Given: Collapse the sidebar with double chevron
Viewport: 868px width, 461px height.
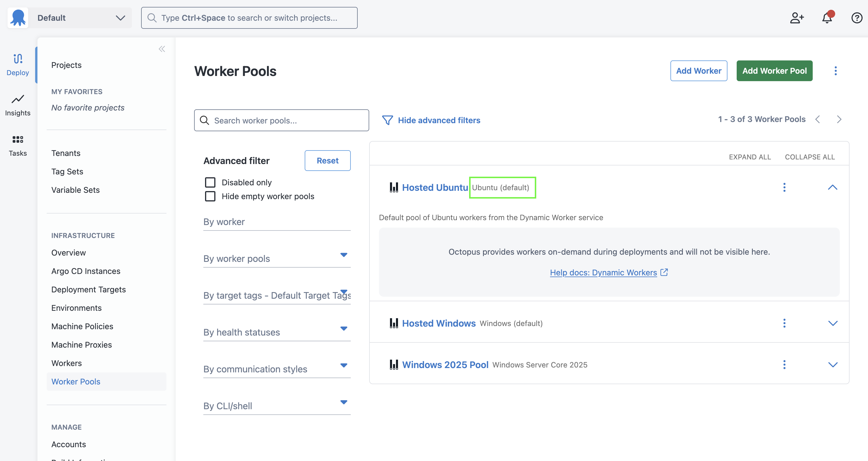Looking at the screenshot, I should click(162, 49).
